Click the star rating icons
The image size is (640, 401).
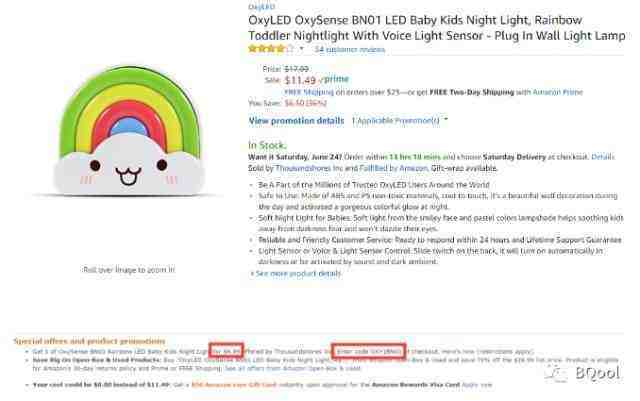271,49
